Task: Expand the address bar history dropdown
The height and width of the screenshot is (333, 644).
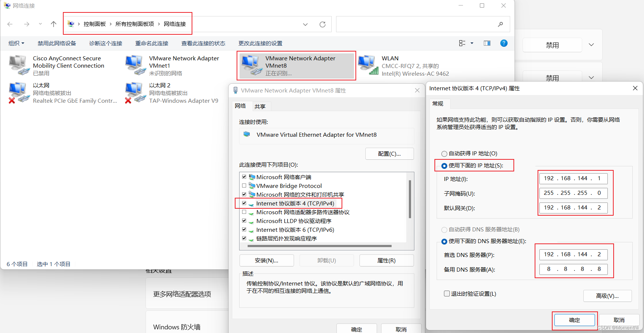Action: coord(305,24)
